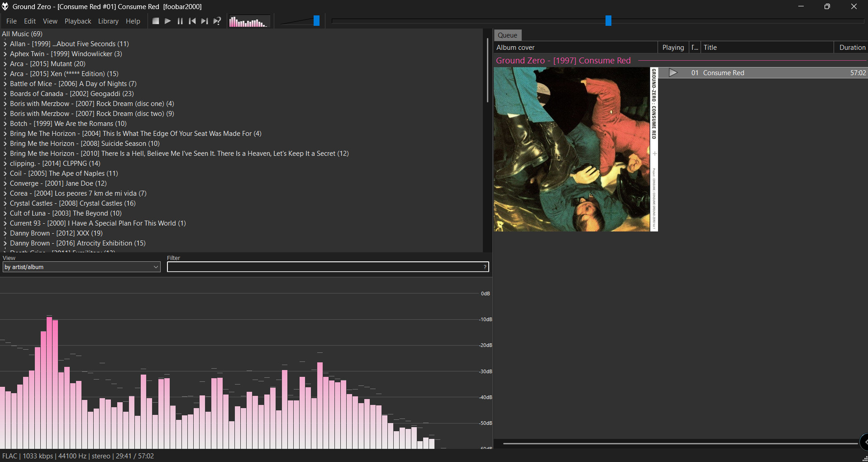Select the '01 Consume Red' playlist track
This screenshot has width=868, height=462.
tap(763, 73)
